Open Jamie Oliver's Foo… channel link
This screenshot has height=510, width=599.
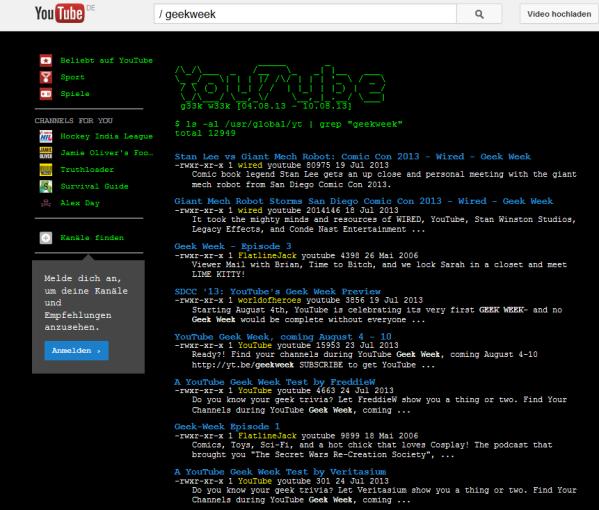pos(107,153)
